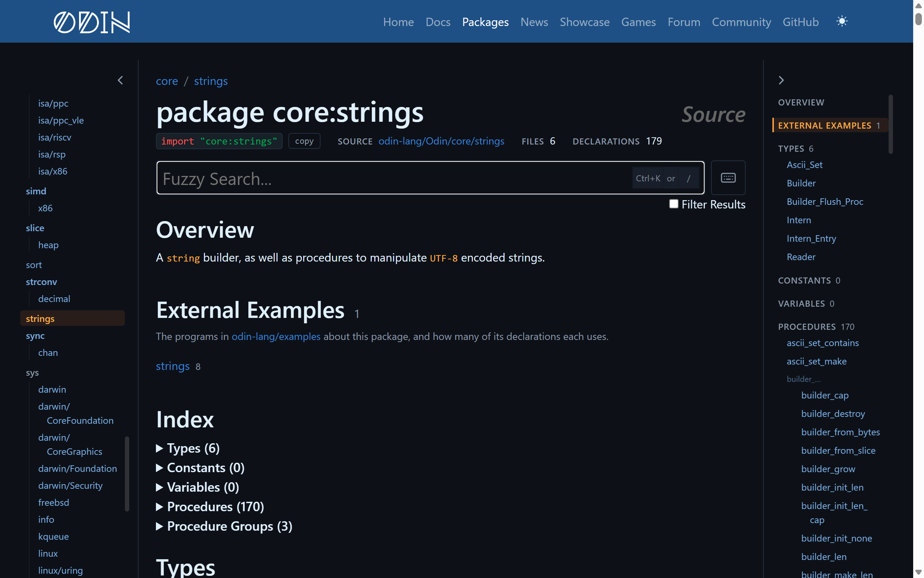This screenshot has height=578, width=924.
Task: Open Builder type in outline
Action: pos(801,183)
